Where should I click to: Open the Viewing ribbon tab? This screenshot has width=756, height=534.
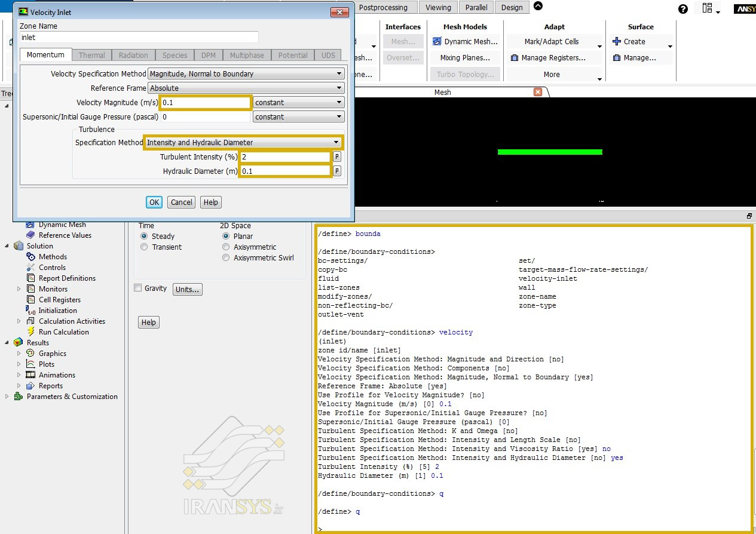438,8
